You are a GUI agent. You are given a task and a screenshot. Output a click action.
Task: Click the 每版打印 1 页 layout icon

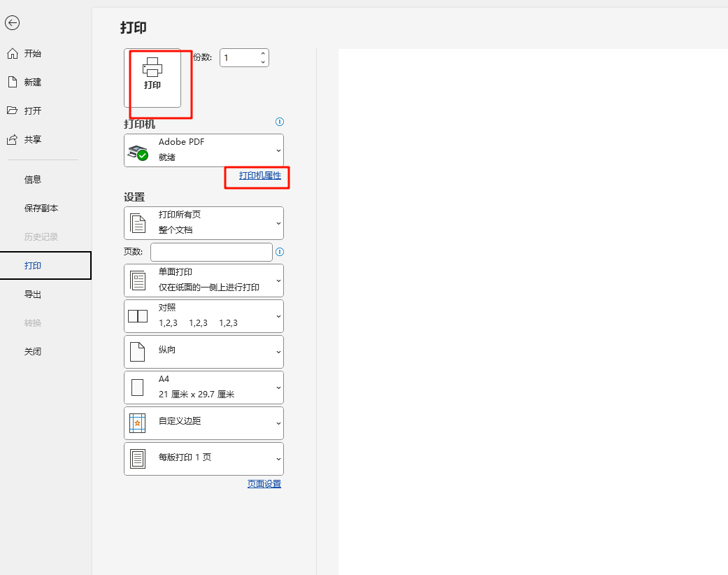point(138,459)
